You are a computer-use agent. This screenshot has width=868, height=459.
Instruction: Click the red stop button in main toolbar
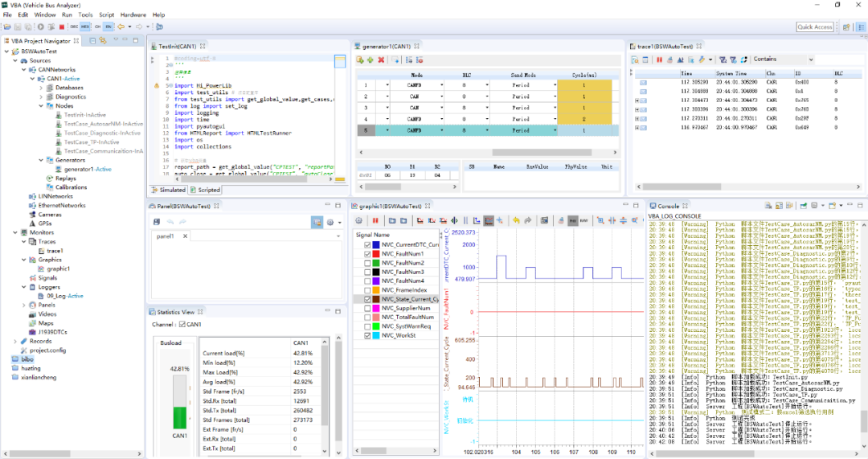[x=61, y=27]
